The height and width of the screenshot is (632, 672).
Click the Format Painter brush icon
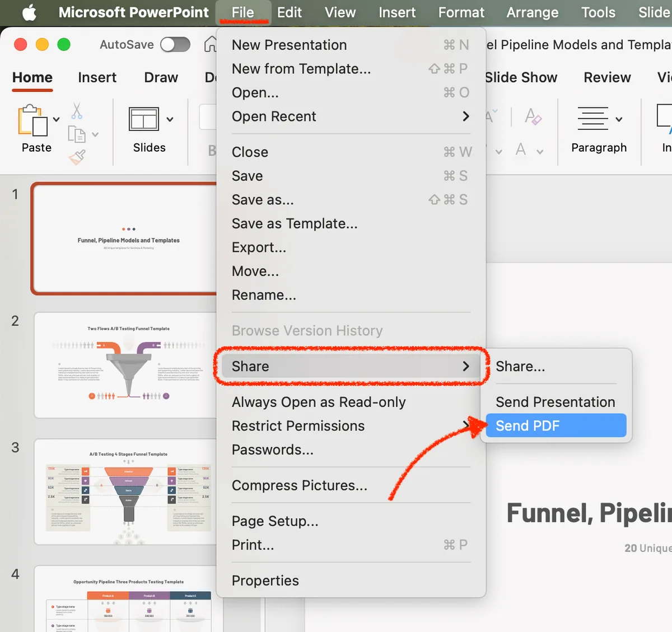77,157
